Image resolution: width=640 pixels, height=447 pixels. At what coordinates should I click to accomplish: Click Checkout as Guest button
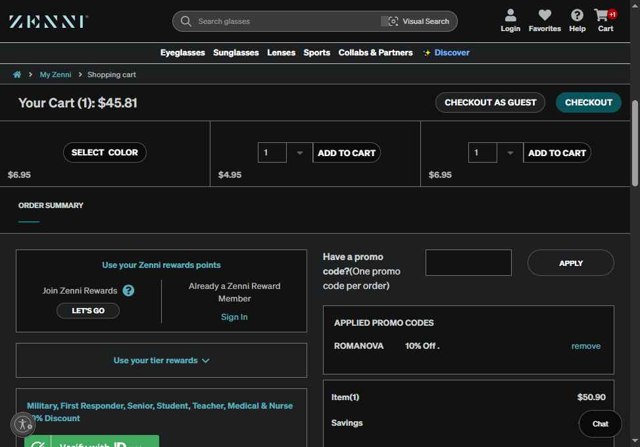pos(490,102)
